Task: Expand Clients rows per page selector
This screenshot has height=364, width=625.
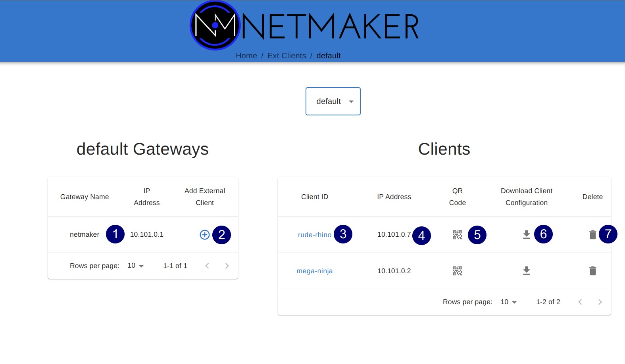Action: [509, 302]
